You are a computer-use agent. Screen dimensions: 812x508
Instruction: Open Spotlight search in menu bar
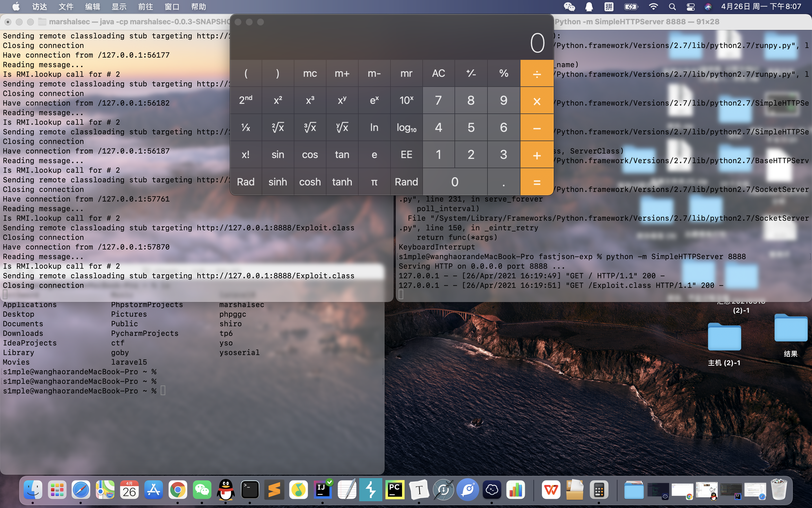click(x=672, y=7)
